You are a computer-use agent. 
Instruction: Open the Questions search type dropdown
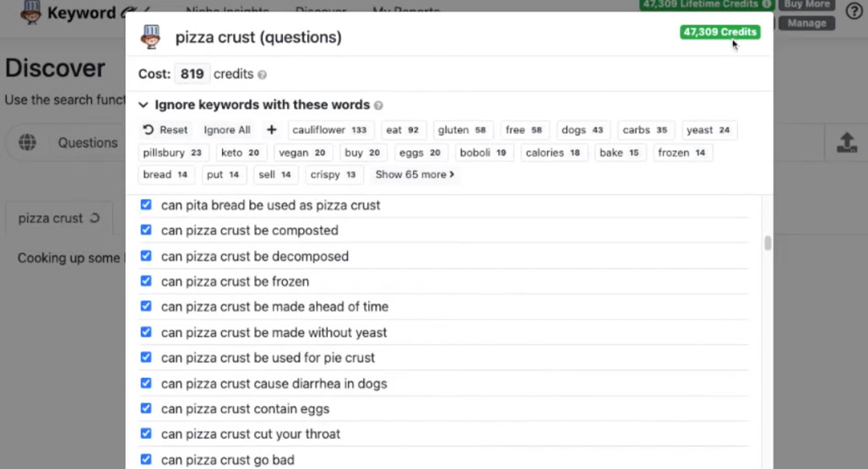pyautogui.click(x=88, y=143)
